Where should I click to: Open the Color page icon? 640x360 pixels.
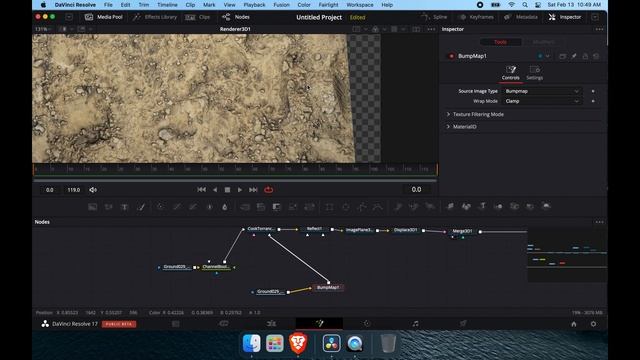367,324
